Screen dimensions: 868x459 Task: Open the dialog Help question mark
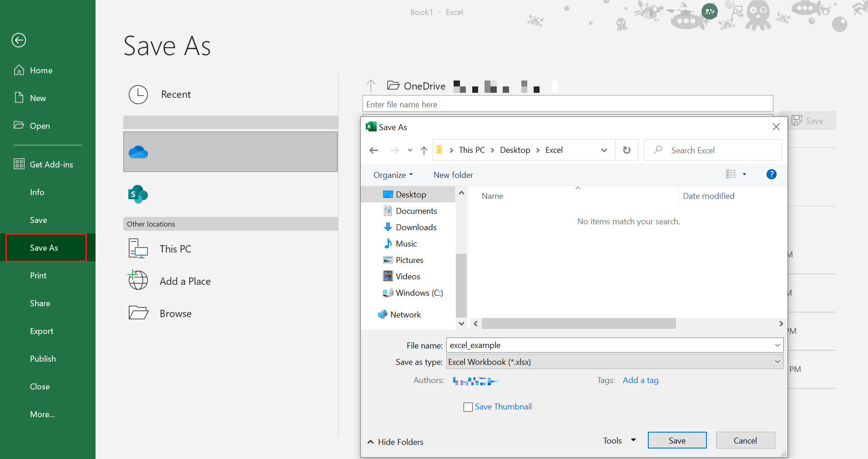(771, 174)
